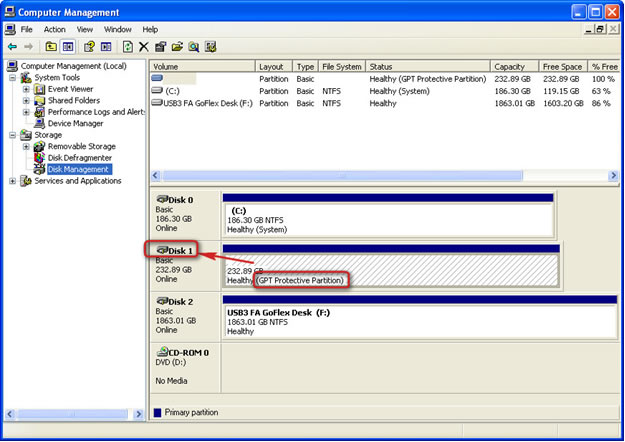Click the Free Space column header
625x442 pixels.
tap(562, 66)
